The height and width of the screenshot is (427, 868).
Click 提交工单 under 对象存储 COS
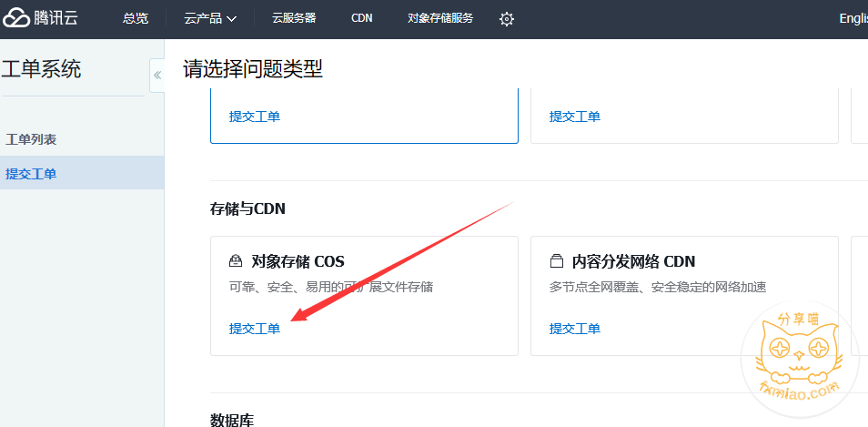point(255,329)
